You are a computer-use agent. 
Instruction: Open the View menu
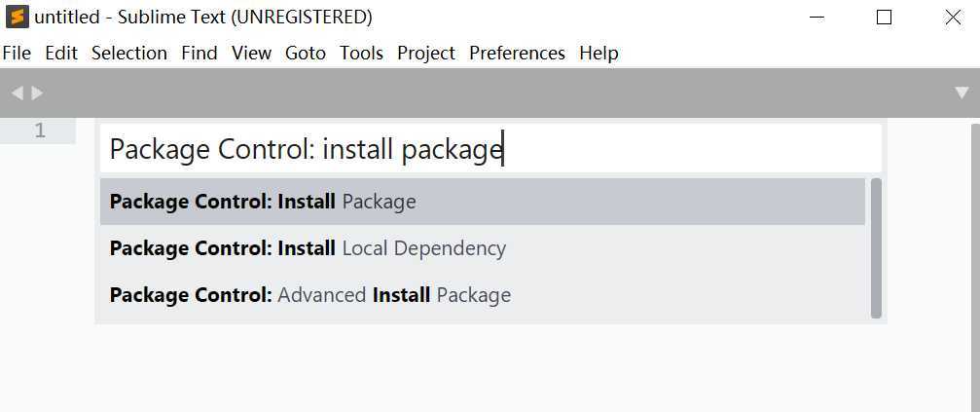[251, 54]
